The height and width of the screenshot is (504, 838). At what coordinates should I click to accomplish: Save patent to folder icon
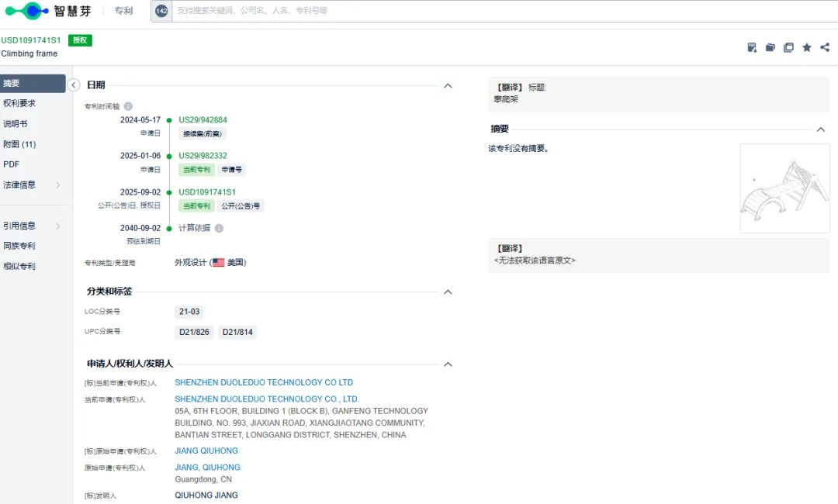coord(770,47)
